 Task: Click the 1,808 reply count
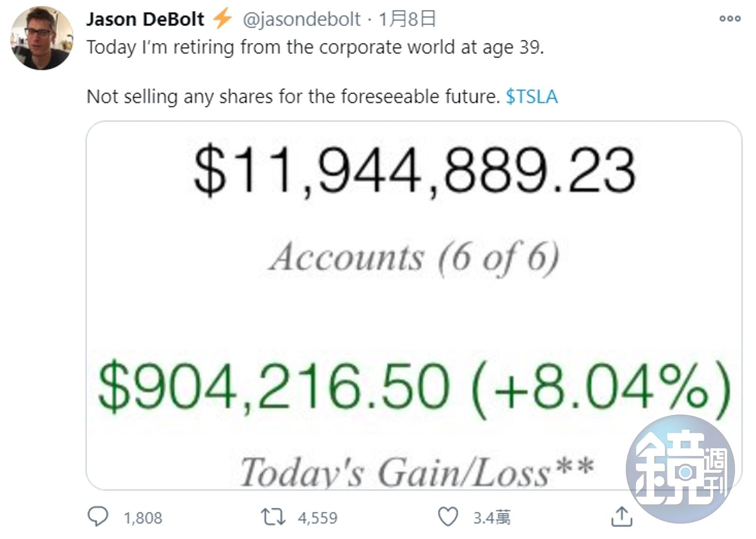click(x=143, y=518)
